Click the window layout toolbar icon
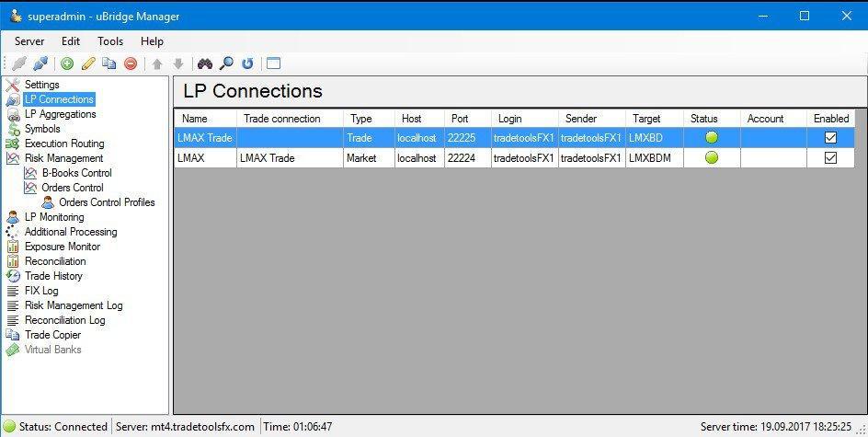868x437 pixels. (x=273, y=63)
